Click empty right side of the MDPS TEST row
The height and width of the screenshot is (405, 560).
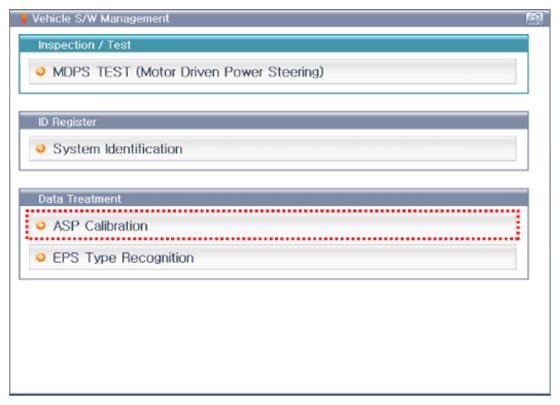pyautogui.click(x=421, y=72)
